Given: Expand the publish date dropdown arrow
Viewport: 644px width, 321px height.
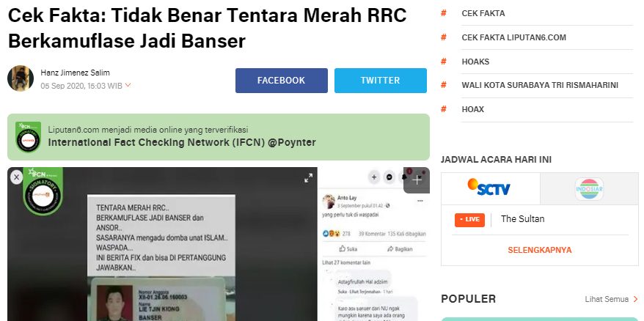Looking at the screenshot, I should coord(128,86).
